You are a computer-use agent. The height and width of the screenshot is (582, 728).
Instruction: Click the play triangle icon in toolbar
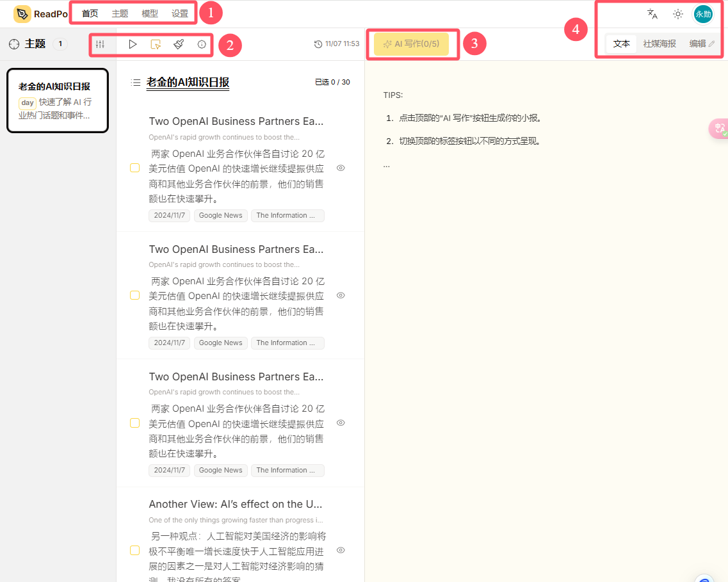pos(133,44)
